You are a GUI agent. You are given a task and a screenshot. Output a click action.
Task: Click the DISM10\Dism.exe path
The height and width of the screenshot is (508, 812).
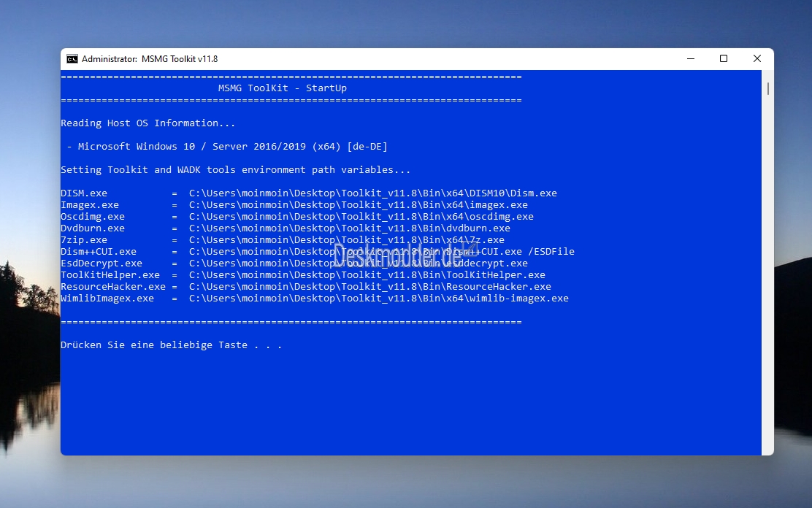pos(373,193)
